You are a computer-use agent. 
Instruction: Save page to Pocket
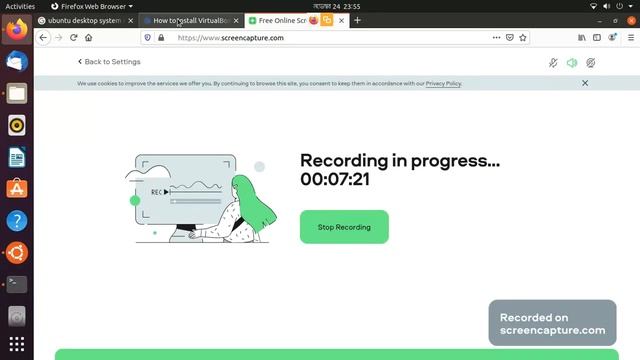(x=510, y=38)
